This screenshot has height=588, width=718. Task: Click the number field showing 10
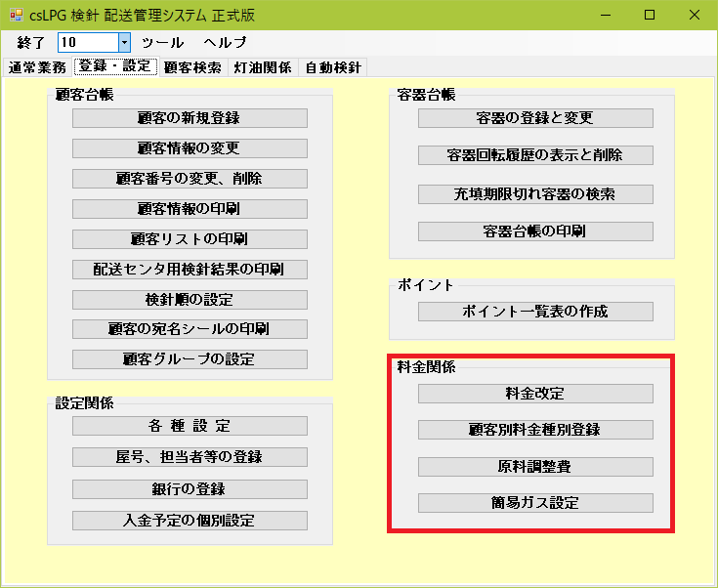coord(88,43)
